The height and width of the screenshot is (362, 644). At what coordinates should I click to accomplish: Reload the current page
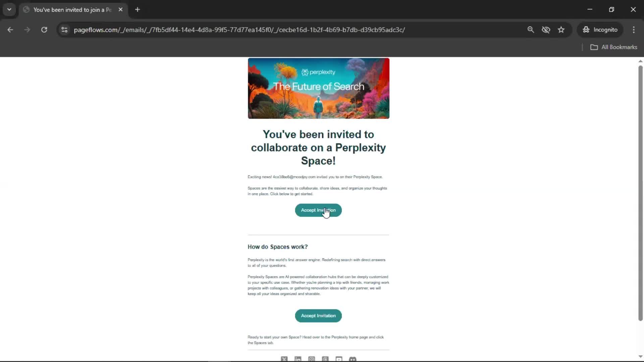(44, 30)
